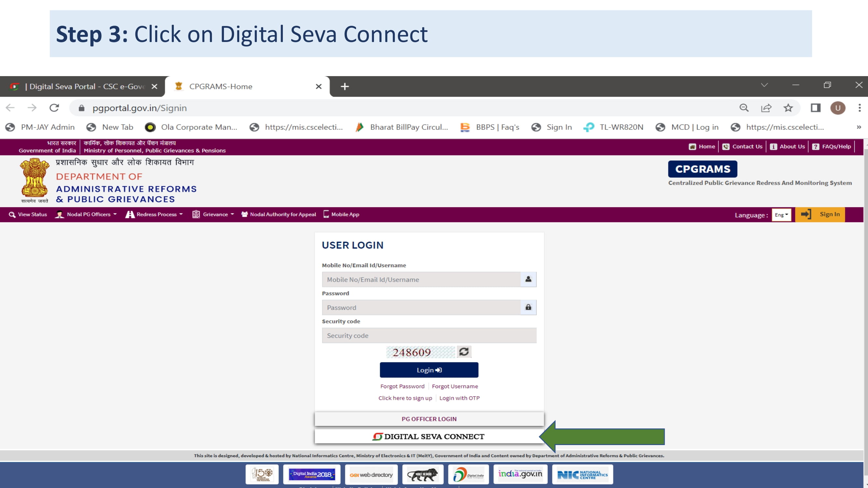The height and width of the screenshot is (488, 868).
Task: Click the lock icon beside password field
Action: (528, 307)
